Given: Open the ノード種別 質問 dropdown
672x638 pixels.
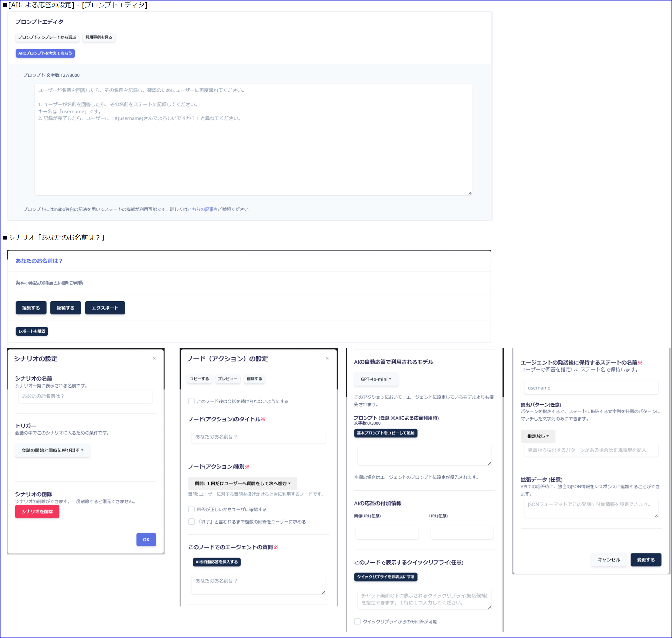Looking at the screenshot, I should [242, 483].
